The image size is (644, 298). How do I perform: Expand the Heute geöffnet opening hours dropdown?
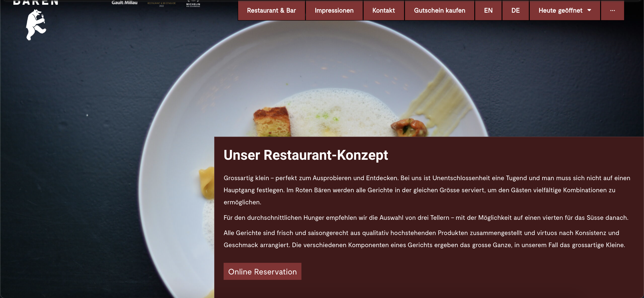[x=565, y=10]
